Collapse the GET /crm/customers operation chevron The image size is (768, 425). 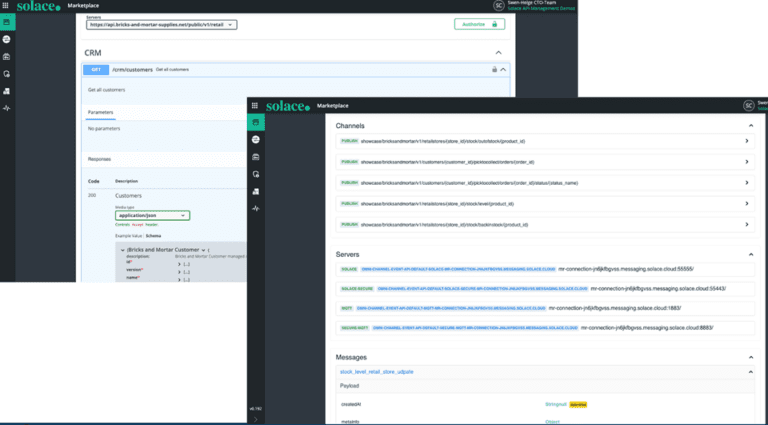(503, 70)
